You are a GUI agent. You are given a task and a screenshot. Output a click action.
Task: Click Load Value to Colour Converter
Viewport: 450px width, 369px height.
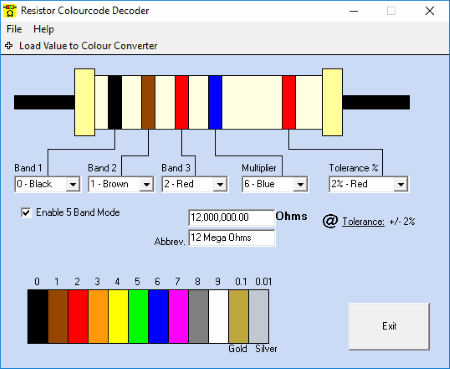pyautogui.click(x=88, y=46)
